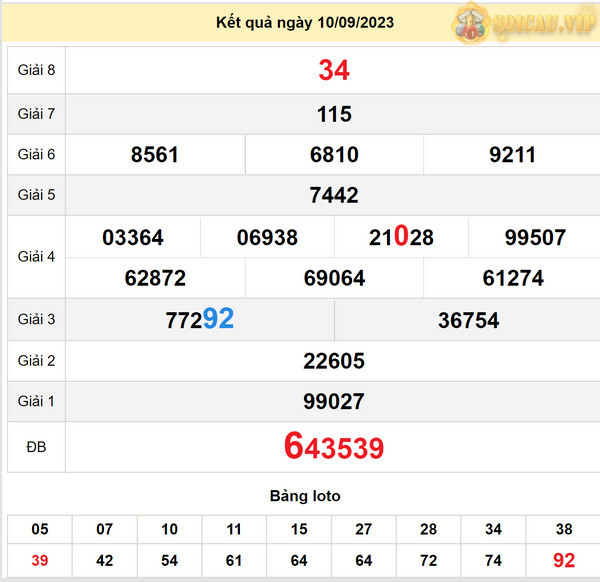Select loto cell 54
Viewport: 600px width, 582px height.
pyautogui.click(x=170, y=561)
